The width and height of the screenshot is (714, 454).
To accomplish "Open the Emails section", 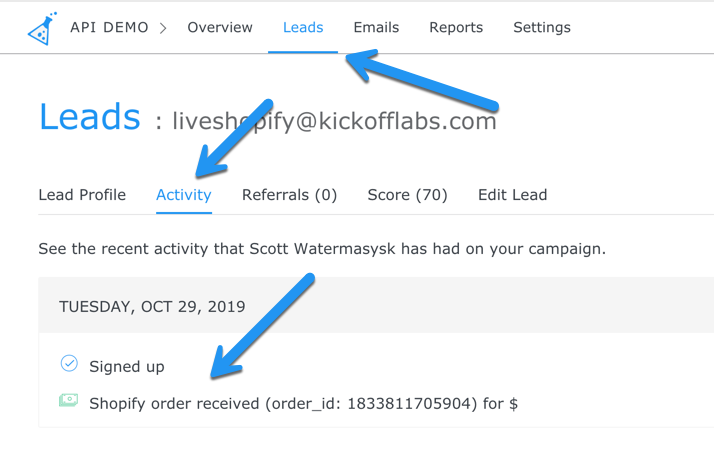I will 376,28.
